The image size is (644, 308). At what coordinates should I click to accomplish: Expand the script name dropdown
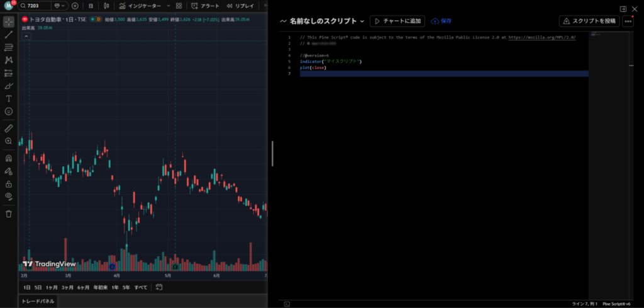pos(362,21)
